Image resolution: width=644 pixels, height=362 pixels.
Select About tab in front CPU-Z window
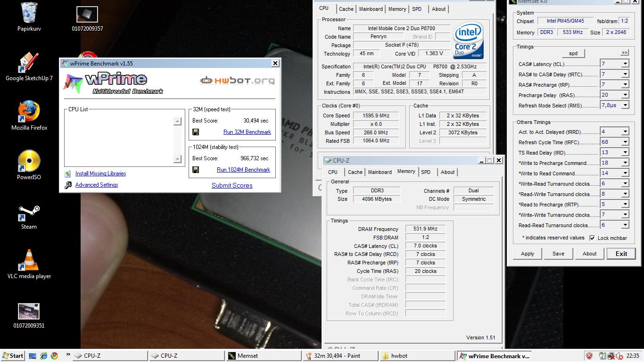447,172
